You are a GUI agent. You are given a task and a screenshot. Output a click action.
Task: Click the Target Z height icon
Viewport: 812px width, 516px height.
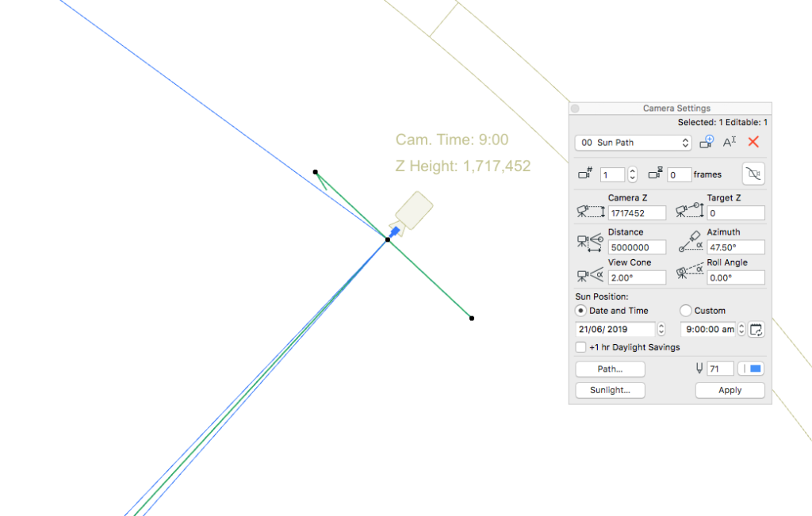point(689,210)
